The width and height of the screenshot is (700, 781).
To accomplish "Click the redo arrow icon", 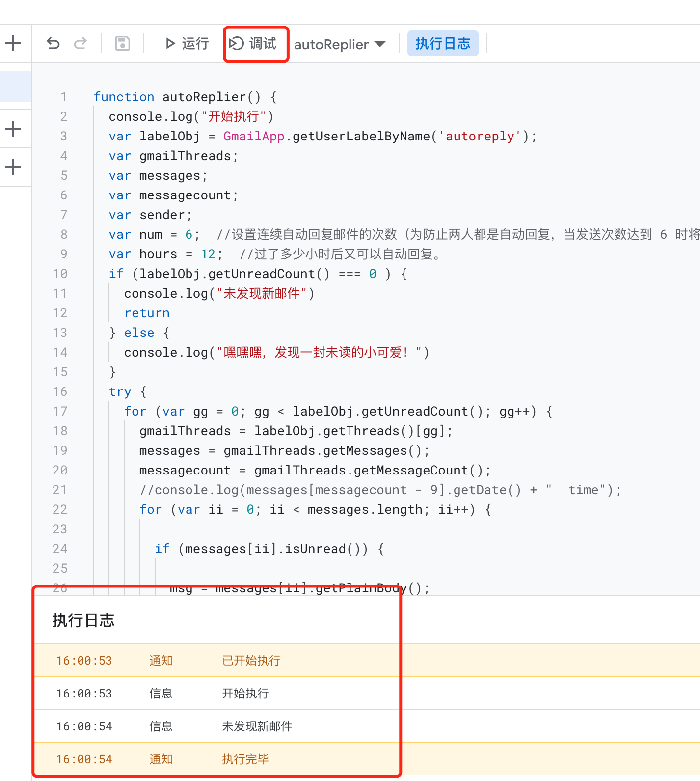I will click(x=80, y=44).
